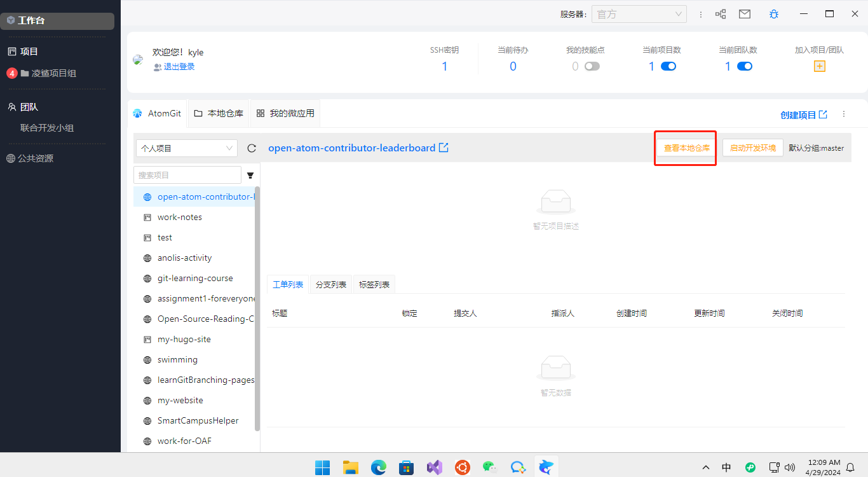Toggle 我的技能点 switch
Viewport: 868px width, 477px height.
click(592, 66)
